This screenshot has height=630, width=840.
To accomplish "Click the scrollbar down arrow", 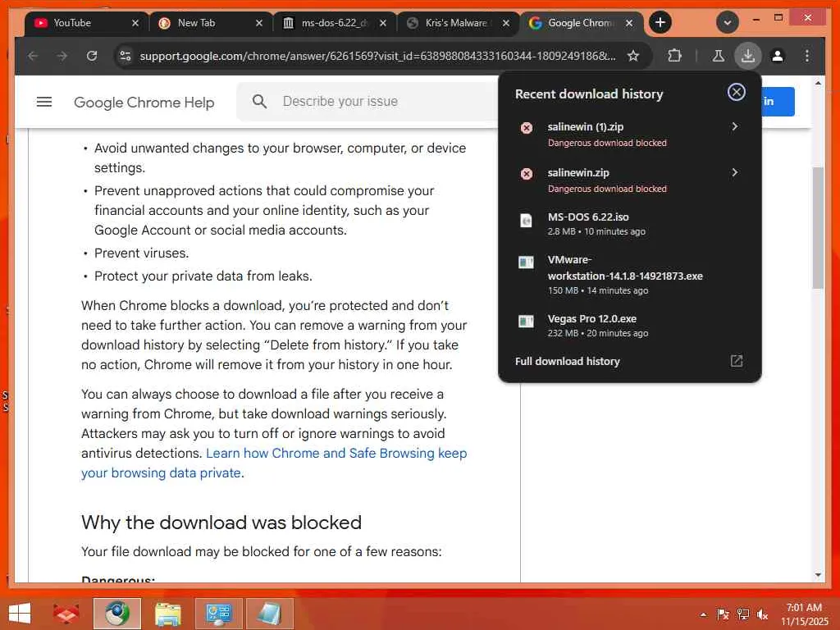I will point(818,575).
